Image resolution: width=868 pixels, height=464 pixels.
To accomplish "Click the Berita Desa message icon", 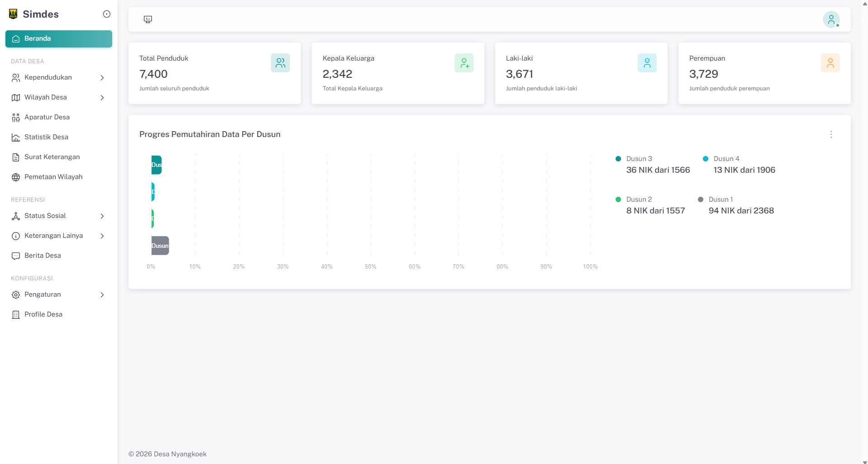I will pos(16,256).
